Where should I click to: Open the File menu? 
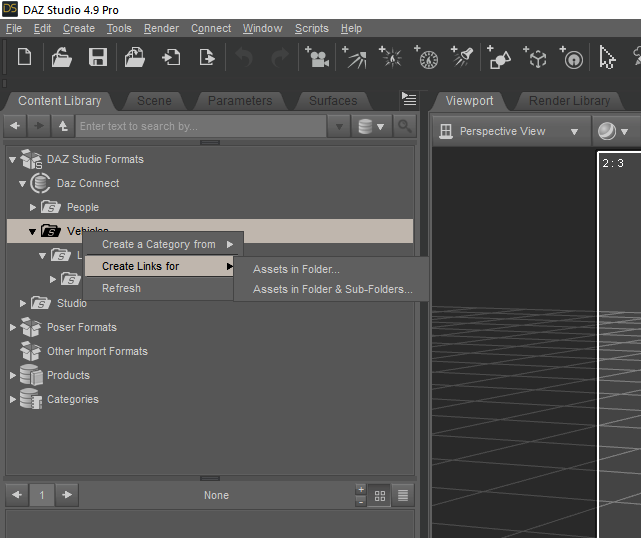click(14, 28)
